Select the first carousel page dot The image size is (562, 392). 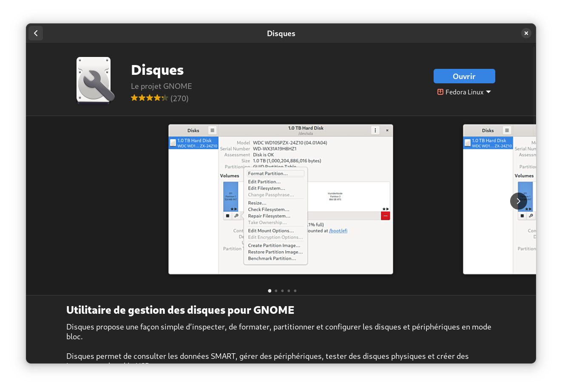pyautogui.click(x=270, y=291)
